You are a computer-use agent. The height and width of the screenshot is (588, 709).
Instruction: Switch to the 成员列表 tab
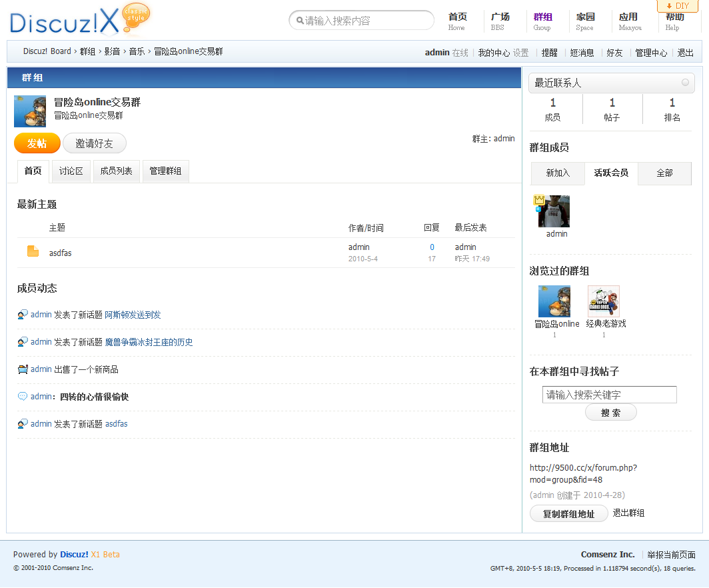(x=116, y=171)
